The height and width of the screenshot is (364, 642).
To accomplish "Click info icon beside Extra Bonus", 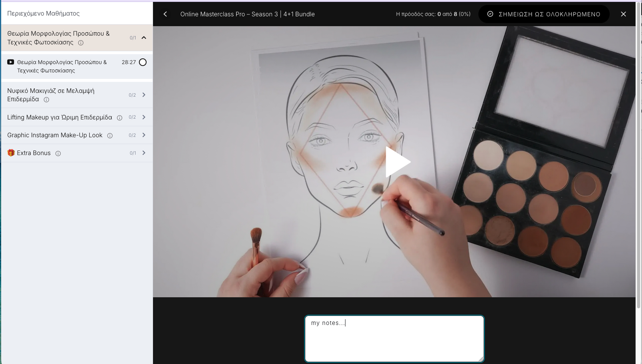I will click(x=58, y=154).
